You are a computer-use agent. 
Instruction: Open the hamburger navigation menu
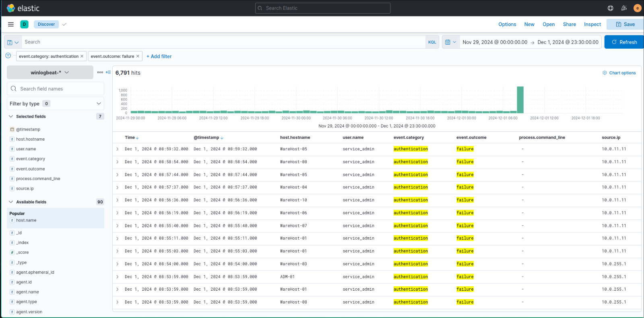click(x=11, y=25)
